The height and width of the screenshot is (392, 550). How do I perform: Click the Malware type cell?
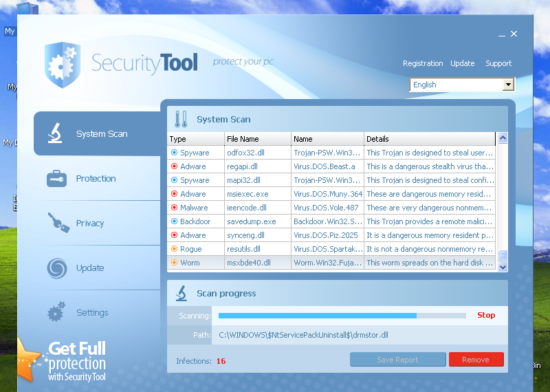196,208
